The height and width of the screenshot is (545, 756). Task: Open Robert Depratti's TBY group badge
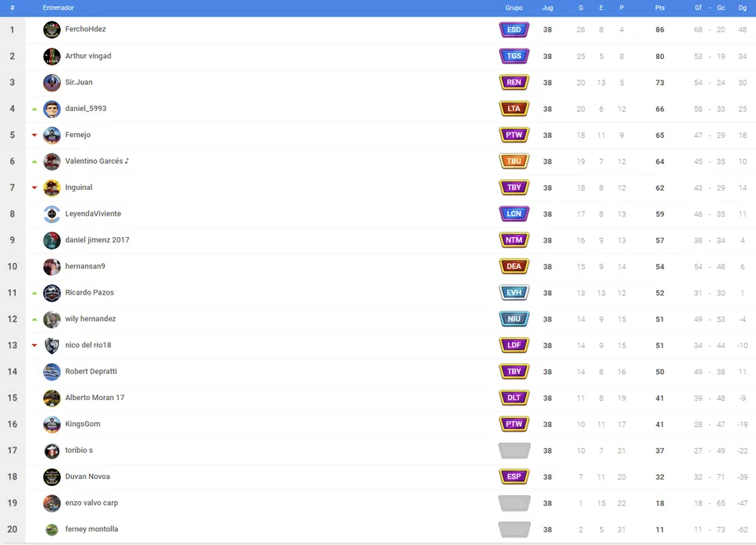point(514,372)
